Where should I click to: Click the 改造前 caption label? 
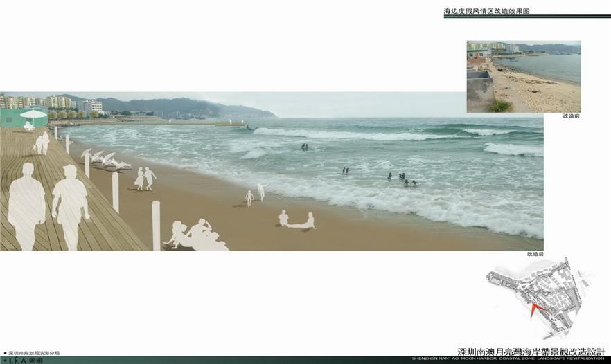(572, 116)
